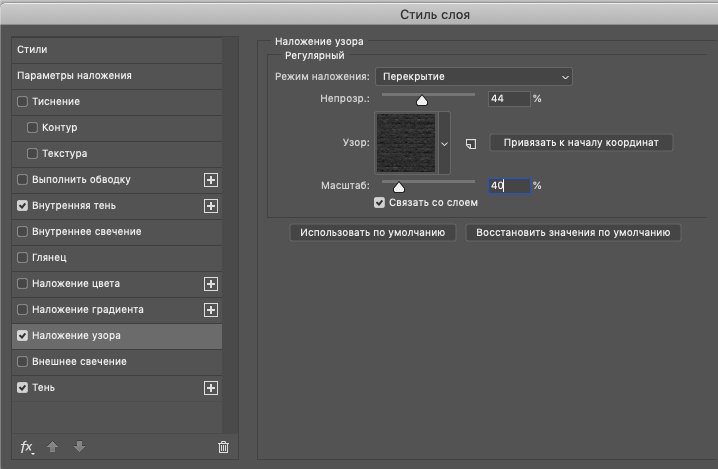Click the create new preset from pattern icon

471,144
